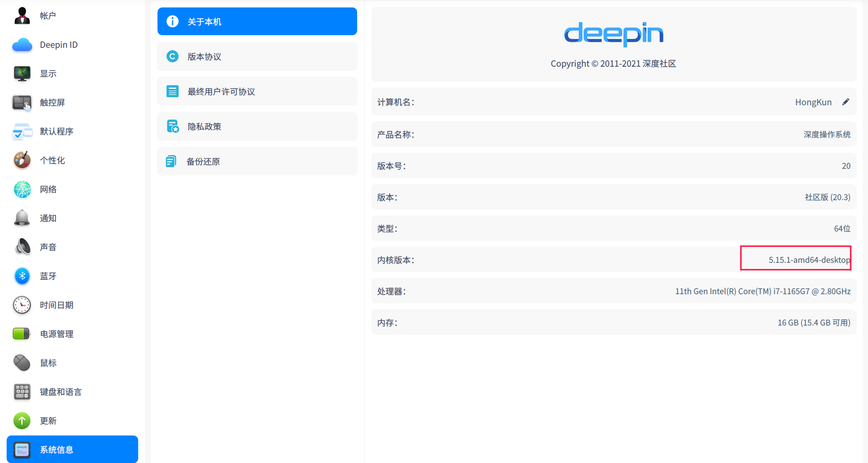Open the Display settings category
This screenshot has height=463, width=868.
[x=48, y=74]
